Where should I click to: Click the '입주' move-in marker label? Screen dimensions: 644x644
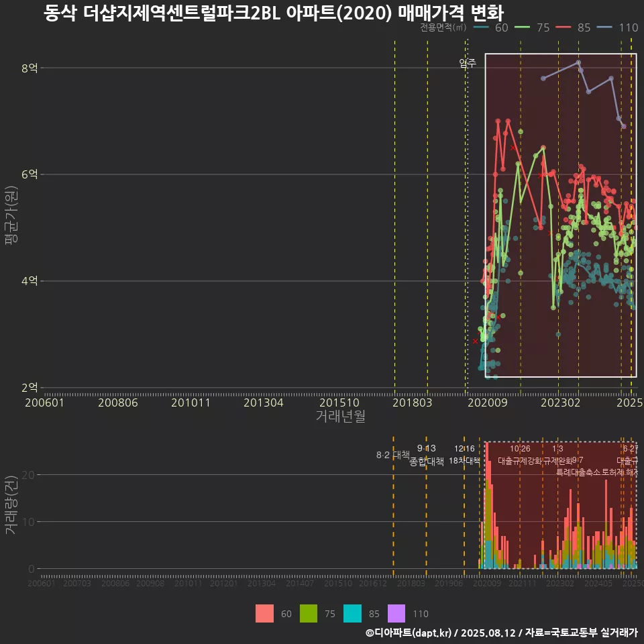(468, 63)
